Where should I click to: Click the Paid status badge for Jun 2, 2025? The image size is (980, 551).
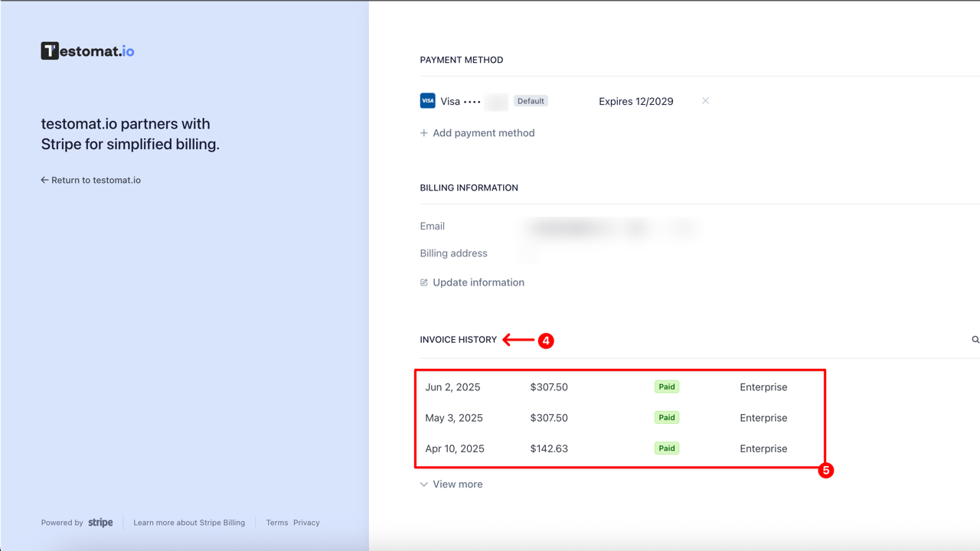click(x=666, y=386)
